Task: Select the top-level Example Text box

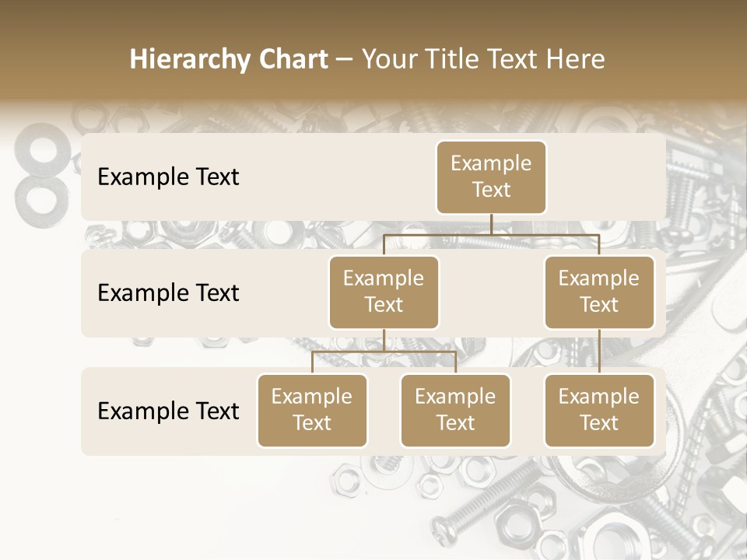Action: click(x=491, y=177)
